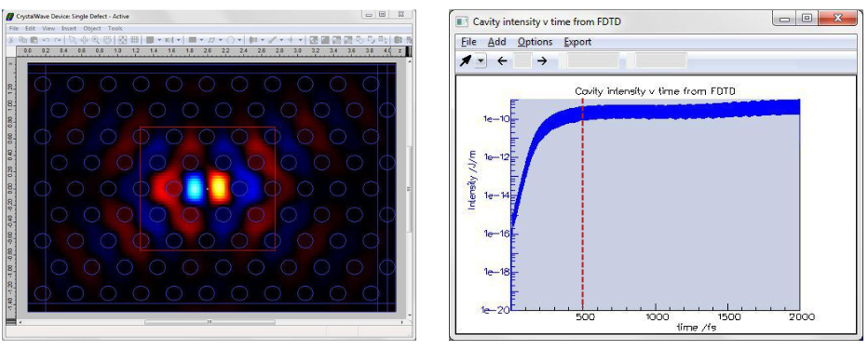Select the pan hand tool
The width and height of the screenshot is (868, 350).
tap(107, 40)
